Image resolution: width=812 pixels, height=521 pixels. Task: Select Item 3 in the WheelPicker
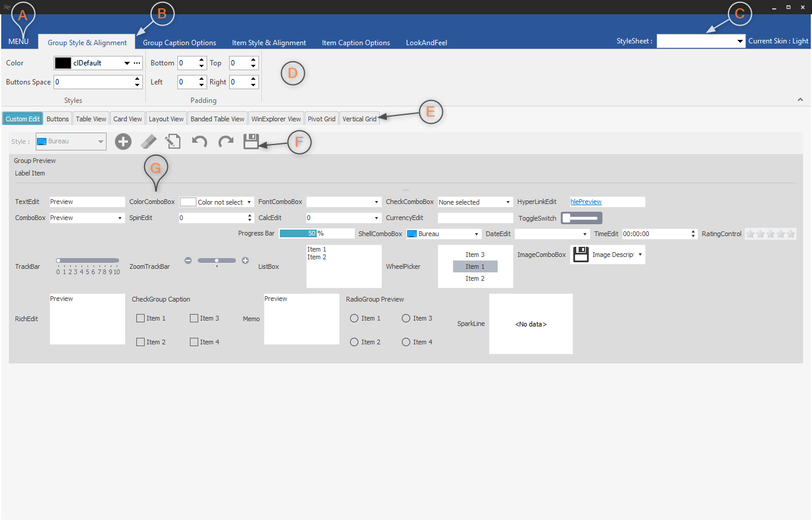pos(475,255)
